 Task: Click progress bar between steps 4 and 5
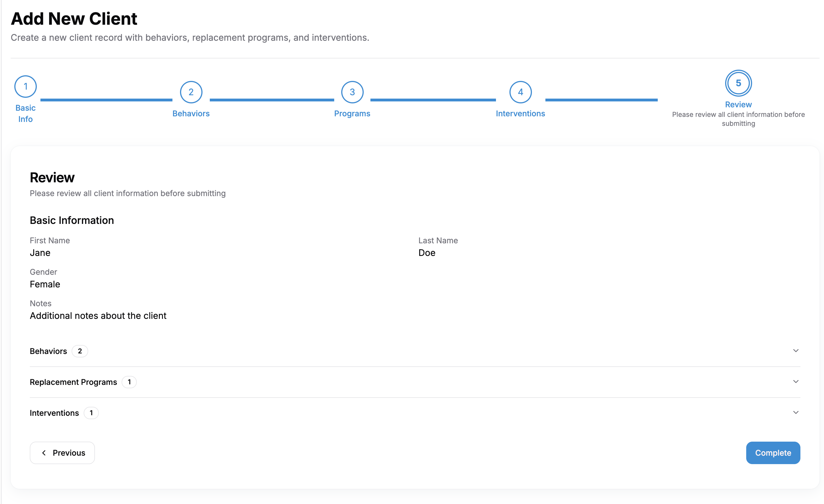[601, 100]
